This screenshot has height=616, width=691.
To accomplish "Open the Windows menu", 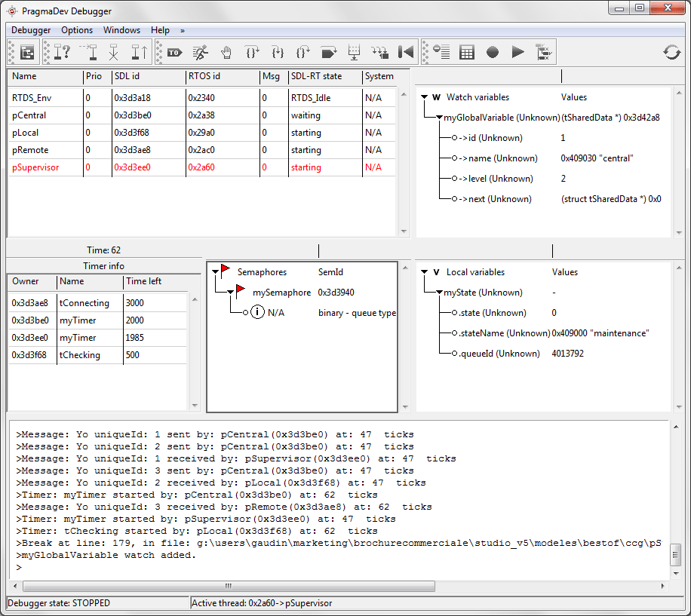I will (x=121, y=30).
